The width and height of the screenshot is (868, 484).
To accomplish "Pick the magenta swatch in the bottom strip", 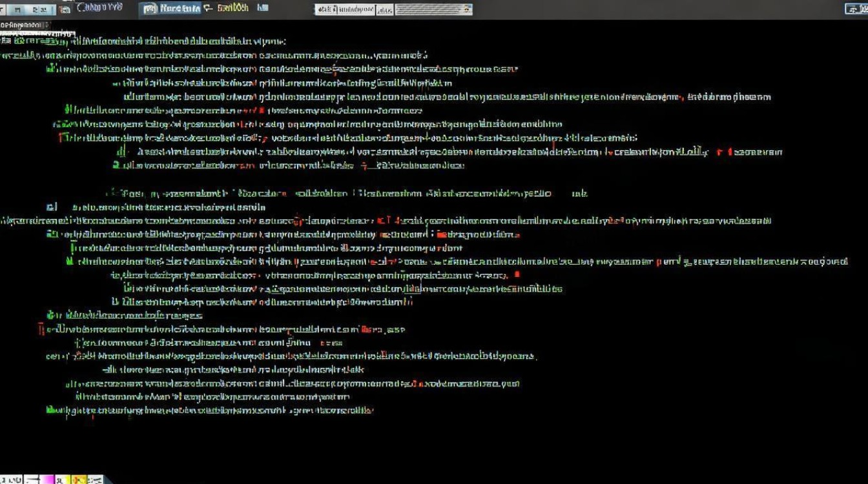I will click(x=47, y=479).
